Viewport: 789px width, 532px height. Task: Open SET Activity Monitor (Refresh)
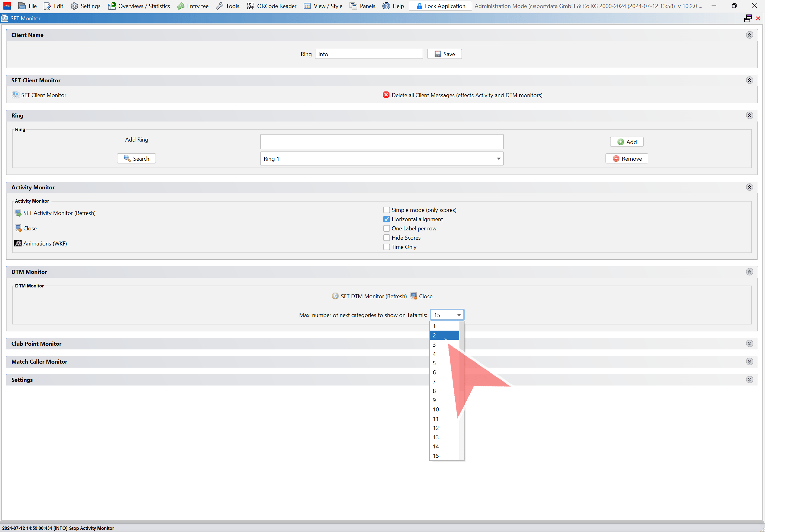[55, 213]
